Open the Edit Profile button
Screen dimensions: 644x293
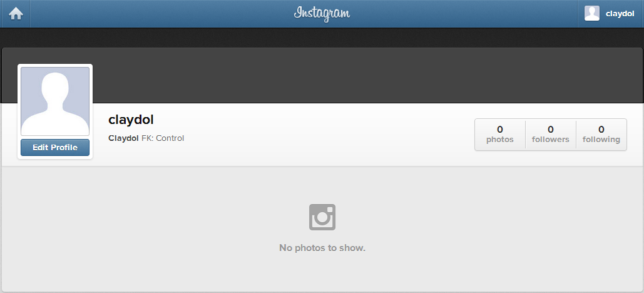[x=55, y=148]
